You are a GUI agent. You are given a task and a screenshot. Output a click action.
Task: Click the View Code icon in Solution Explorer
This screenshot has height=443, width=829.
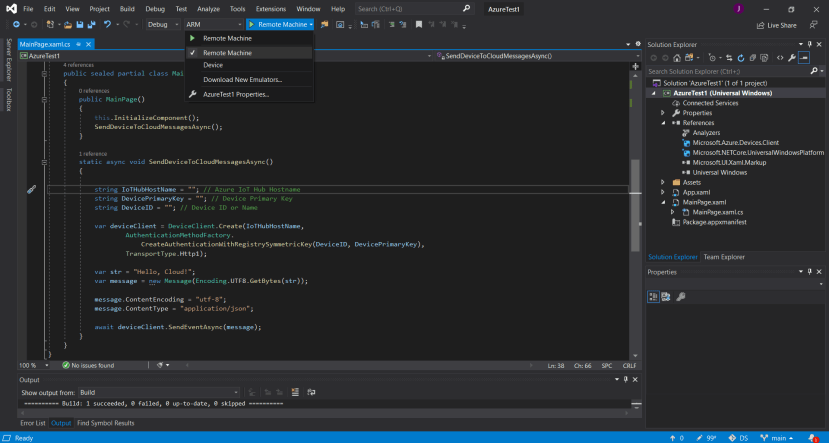(780, 58)
